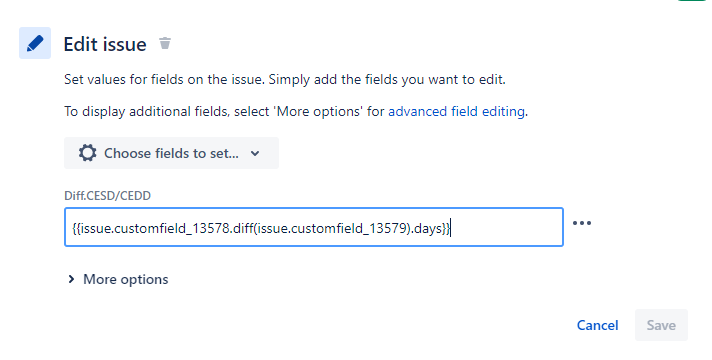Click the down chevron on Choose fields to set
Viewport: 712px width, 360px height.
point(255,153)
